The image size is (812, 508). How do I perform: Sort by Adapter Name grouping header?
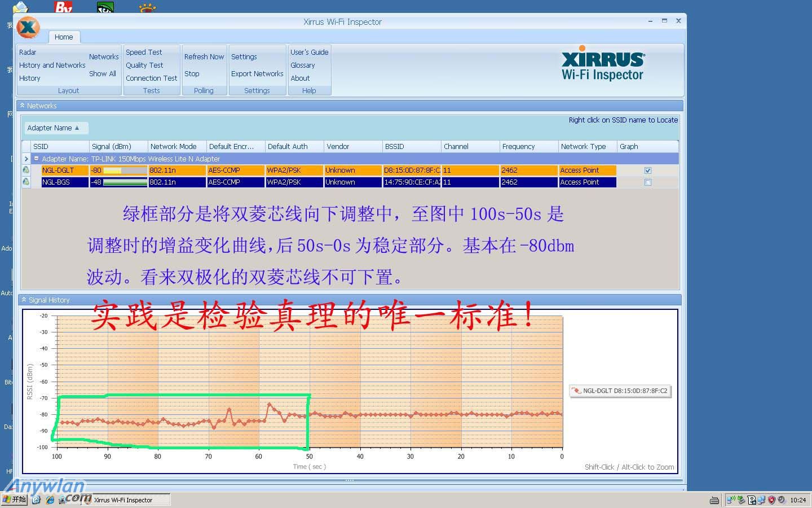pyautogui.click(x=55, y=128)
